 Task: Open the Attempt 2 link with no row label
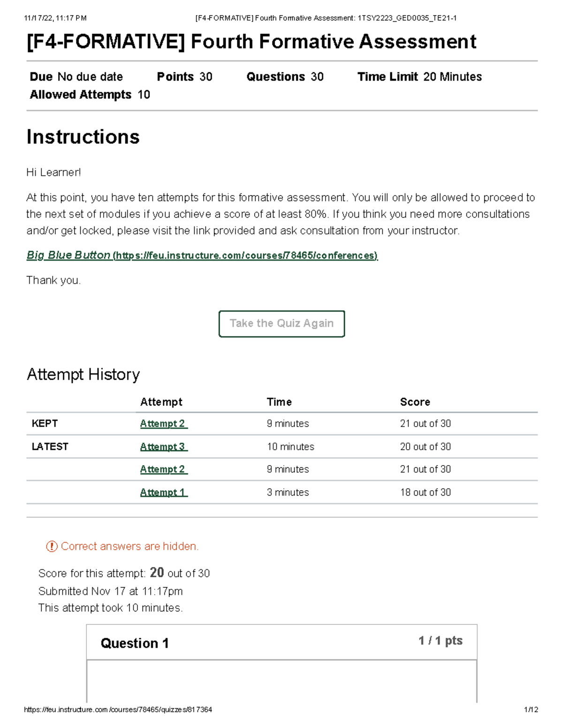pyautogui.click(x=163, y=469)
